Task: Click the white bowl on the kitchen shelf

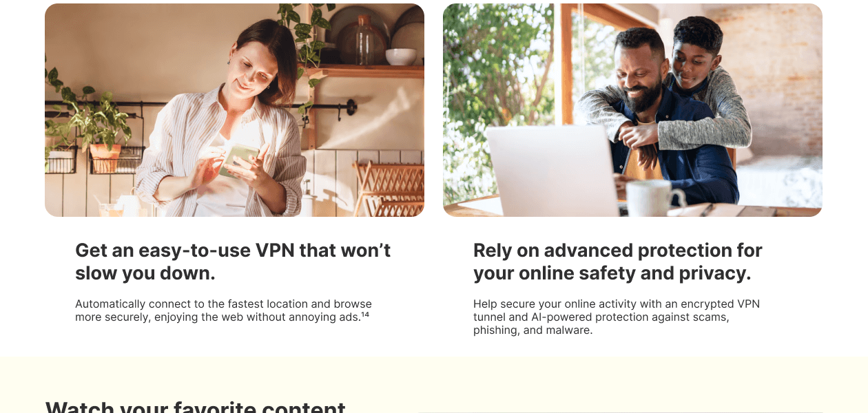Action: tap(401, 56)
